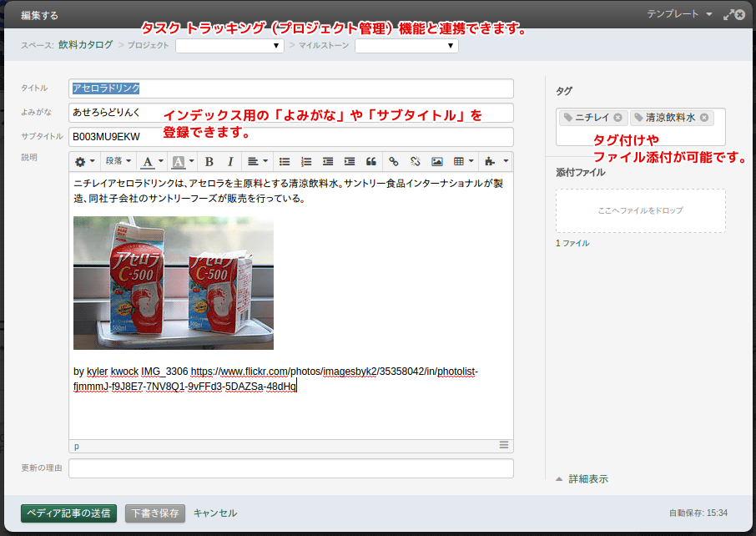Image resolution: width=756 pixels, height=536 pixels.
Task: Open the マイルストーン dropdown
Action: [x=406, y=46]
